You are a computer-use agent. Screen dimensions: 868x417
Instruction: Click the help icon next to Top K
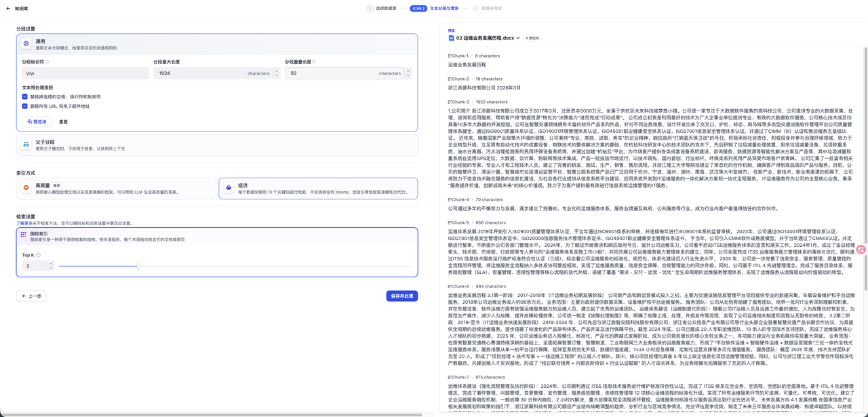point(38,256)
